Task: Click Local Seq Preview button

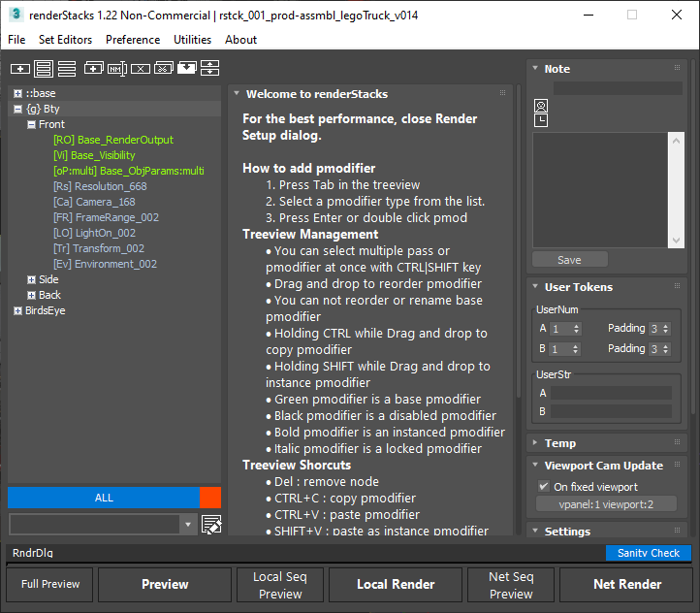Action: 280,585
